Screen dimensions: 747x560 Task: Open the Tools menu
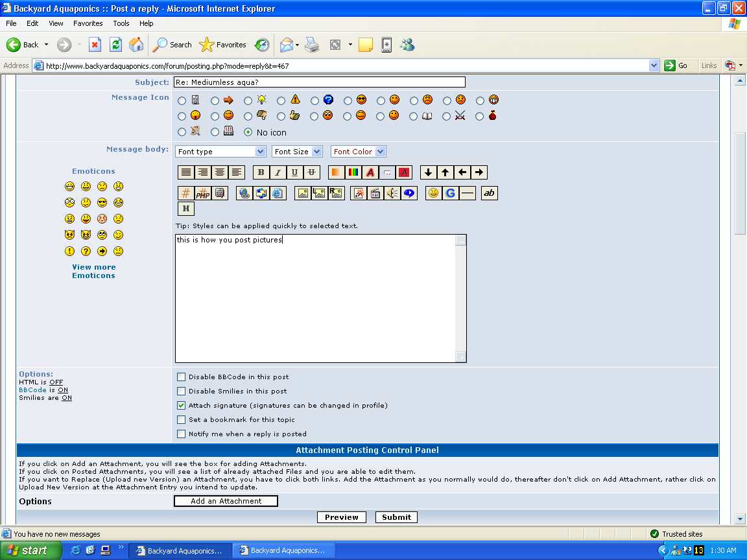pyautogui.click(x=121, y=23)
